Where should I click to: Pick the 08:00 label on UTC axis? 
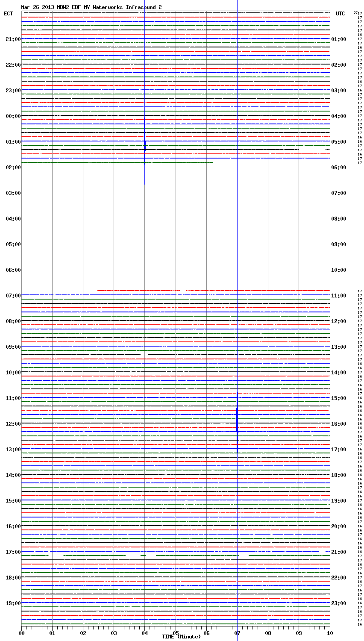click(339, 219)
